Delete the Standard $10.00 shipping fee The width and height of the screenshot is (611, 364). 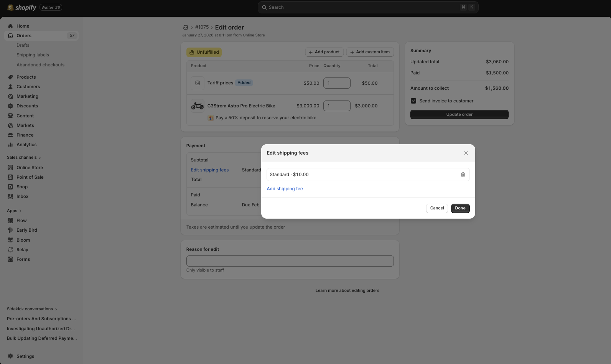[463, 175]
